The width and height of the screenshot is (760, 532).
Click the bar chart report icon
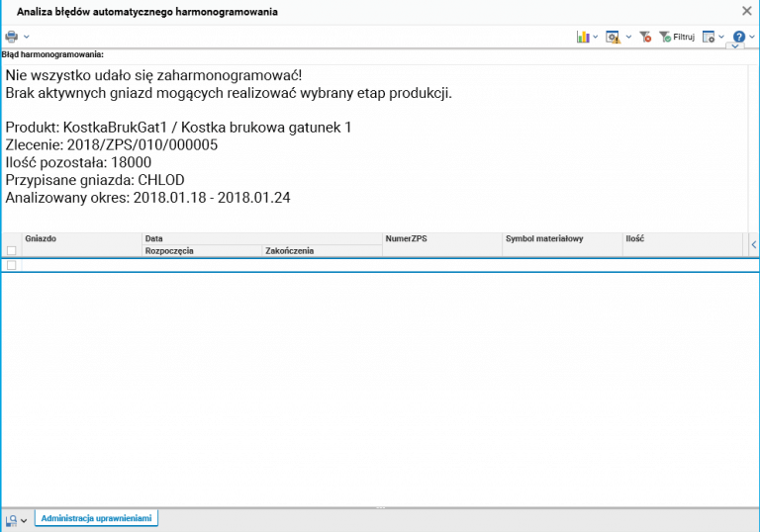pyautogui.click(x=583, y=37)
